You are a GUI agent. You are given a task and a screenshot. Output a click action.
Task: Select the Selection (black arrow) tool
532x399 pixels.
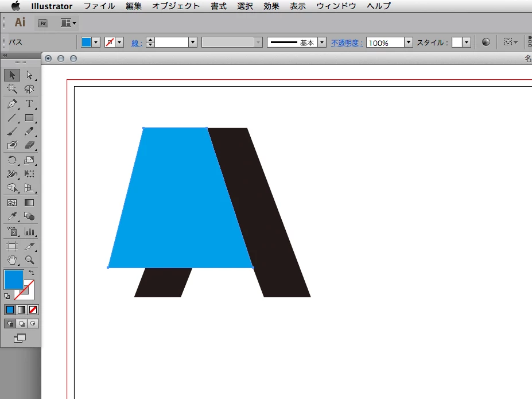(12, 75)
